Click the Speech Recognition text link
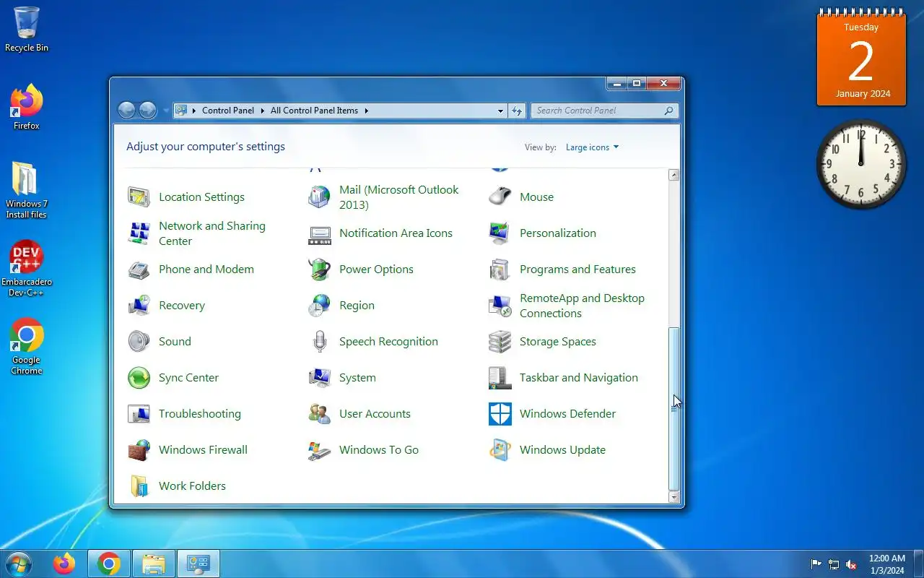 click(x=388, y=341)
